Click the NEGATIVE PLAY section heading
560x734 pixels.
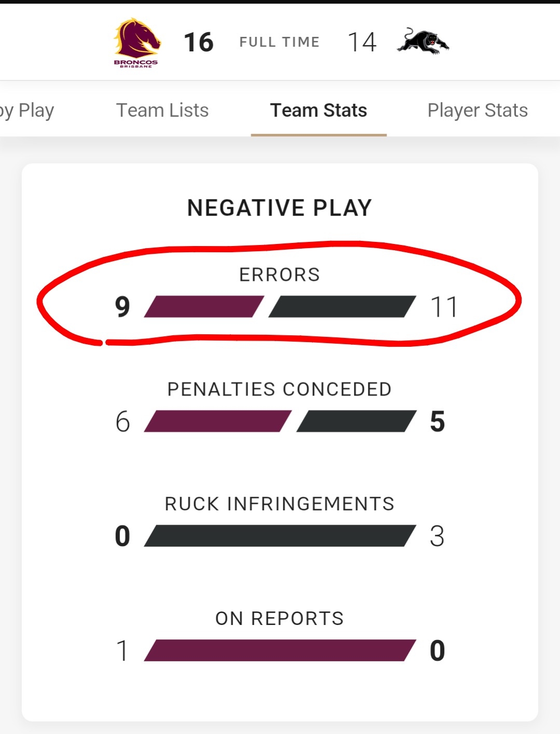280,208
